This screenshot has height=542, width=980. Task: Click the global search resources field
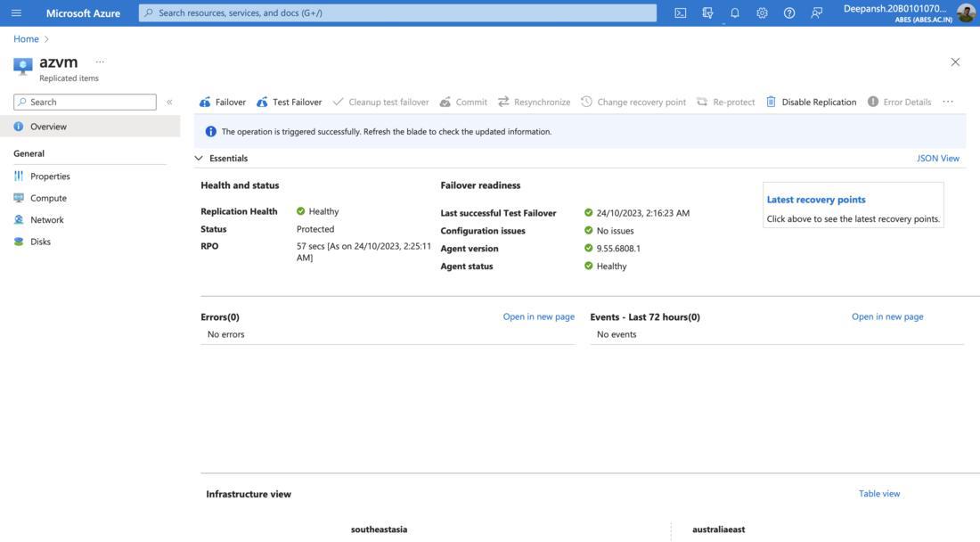pyautogui.click(x=397, y=12)
